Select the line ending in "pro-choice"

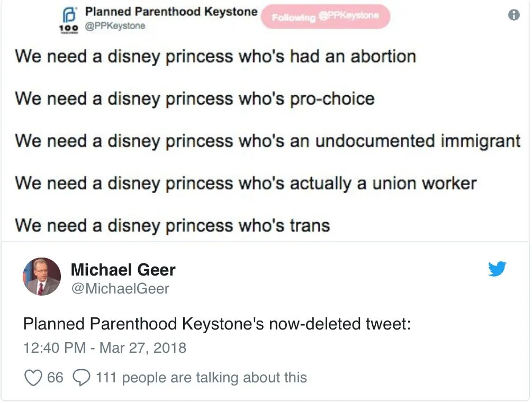tap(194, 98)
